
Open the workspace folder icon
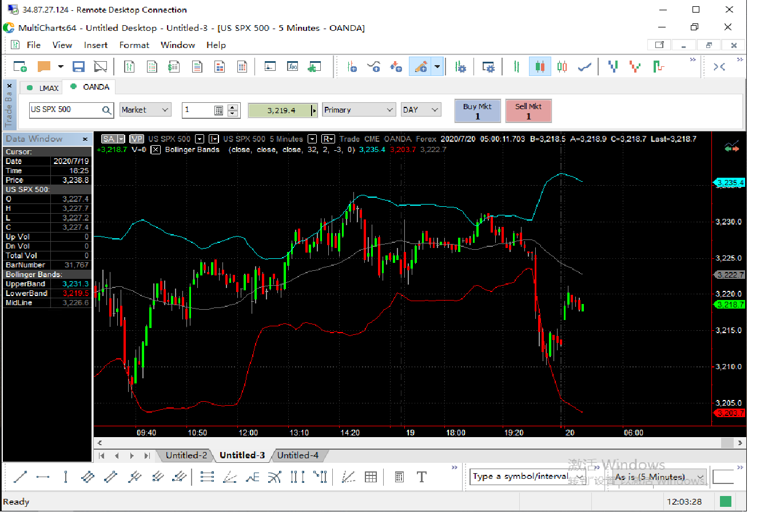(x=44, y=67)
